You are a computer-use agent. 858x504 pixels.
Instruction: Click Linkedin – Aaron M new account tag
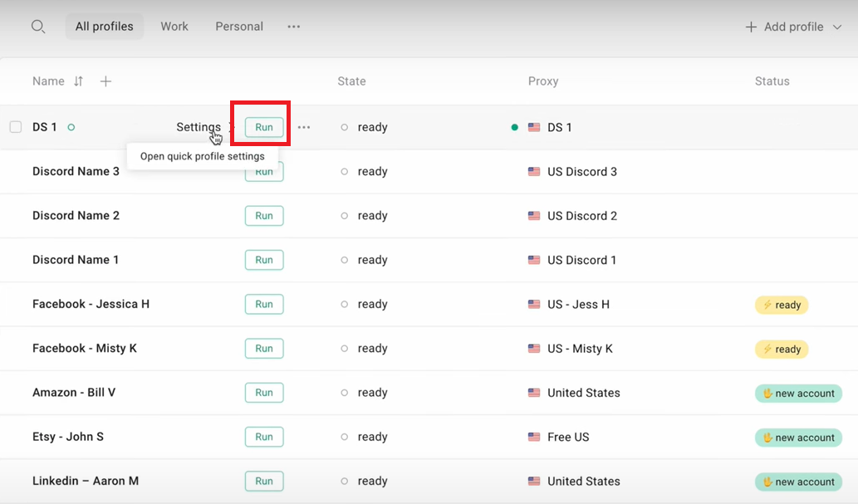798,482
